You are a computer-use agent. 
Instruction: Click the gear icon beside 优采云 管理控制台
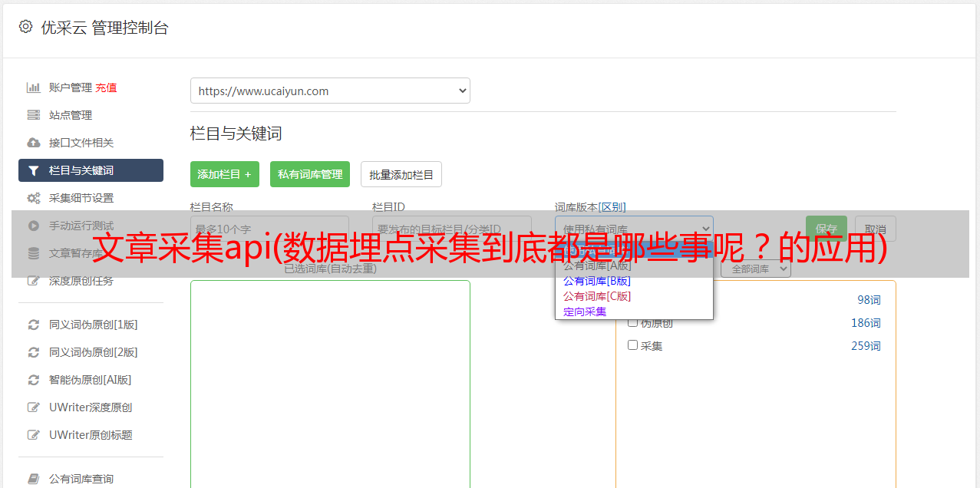(x=26, y=27)
